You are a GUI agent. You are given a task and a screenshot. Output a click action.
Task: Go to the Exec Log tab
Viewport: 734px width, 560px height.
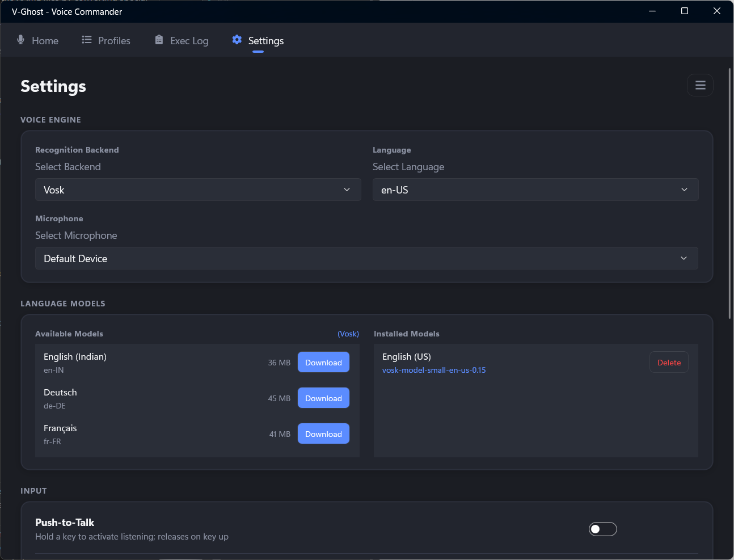click(x=189, y=41)
